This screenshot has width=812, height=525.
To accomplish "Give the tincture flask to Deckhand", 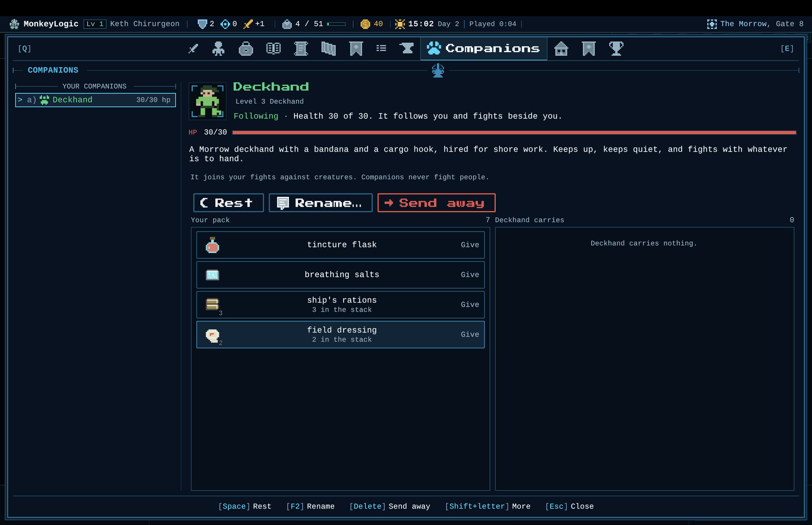I will click(470, 245).
